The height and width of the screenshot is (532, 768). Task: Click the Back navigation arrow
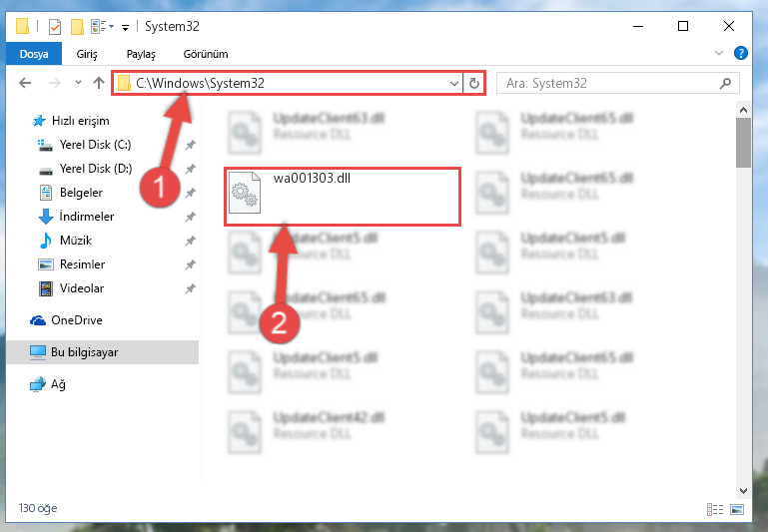[25, 83]
